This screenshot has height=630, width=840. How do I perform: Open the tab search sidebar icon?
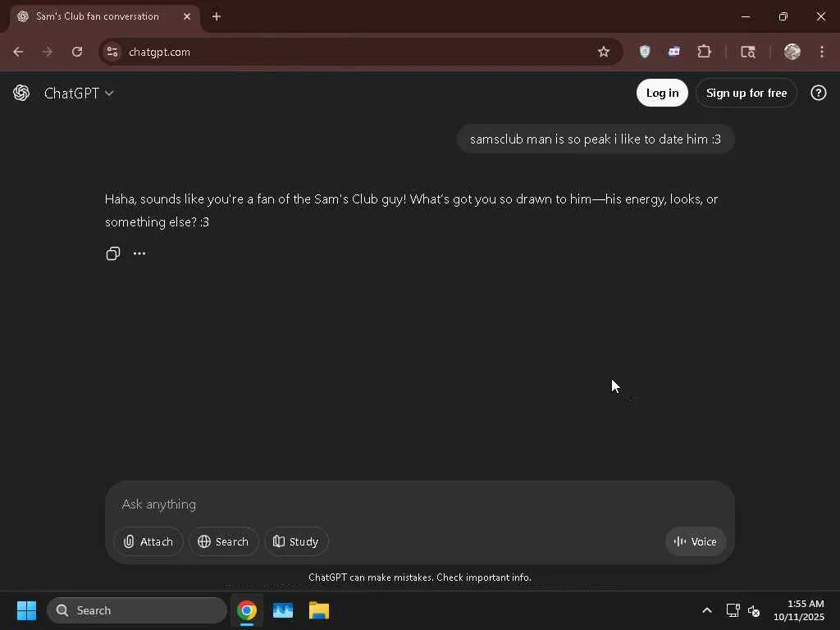(748, 52)
